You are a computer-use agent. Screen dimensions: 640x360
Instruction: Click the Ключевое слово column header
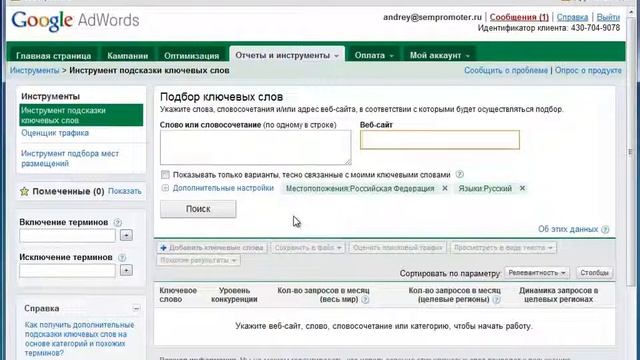point(178,295)
